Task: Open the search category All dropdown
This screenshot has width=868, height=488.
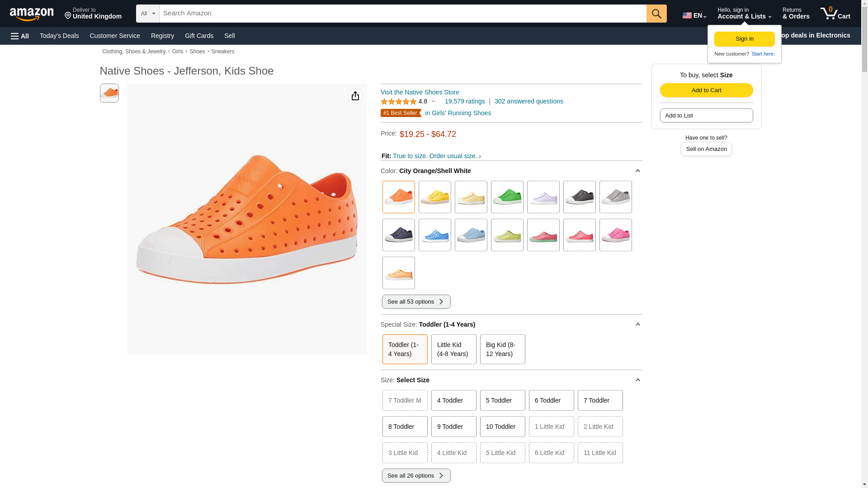Action: (x=147, y=14)
